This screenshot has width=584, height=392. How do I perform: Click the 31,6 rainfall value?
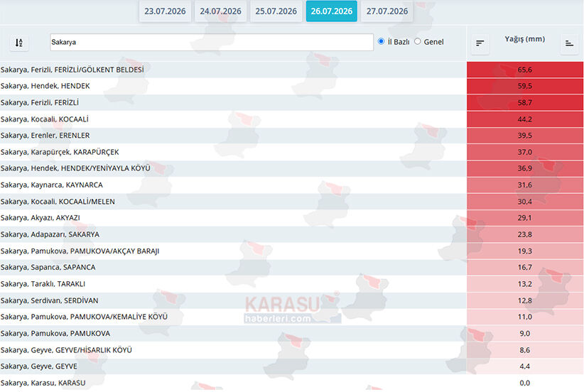click(525, 185)
